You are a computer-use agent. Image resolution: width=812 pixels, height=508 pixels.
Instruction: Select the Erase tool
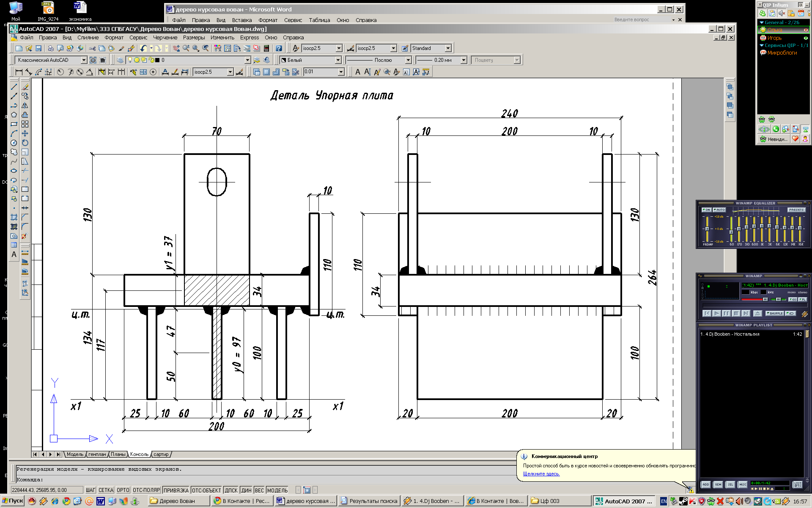pos(25,87)
